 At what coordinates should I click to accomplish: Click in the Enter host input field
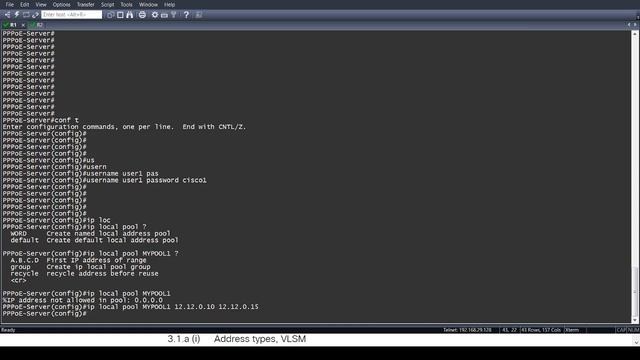(71, 15)
